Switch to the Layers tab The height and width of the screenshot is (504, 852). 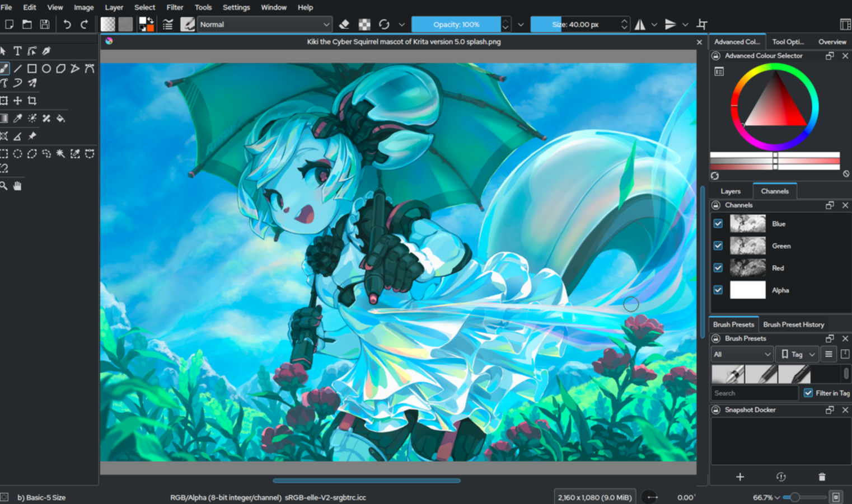pos(731,191)
